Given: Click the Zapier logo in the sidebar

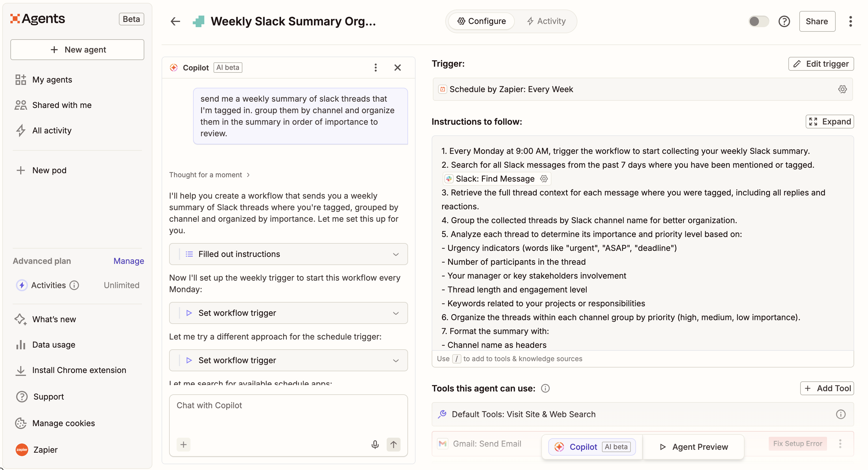Looking at the screenshot, I should pyautogui.click(x=22, y=450).
